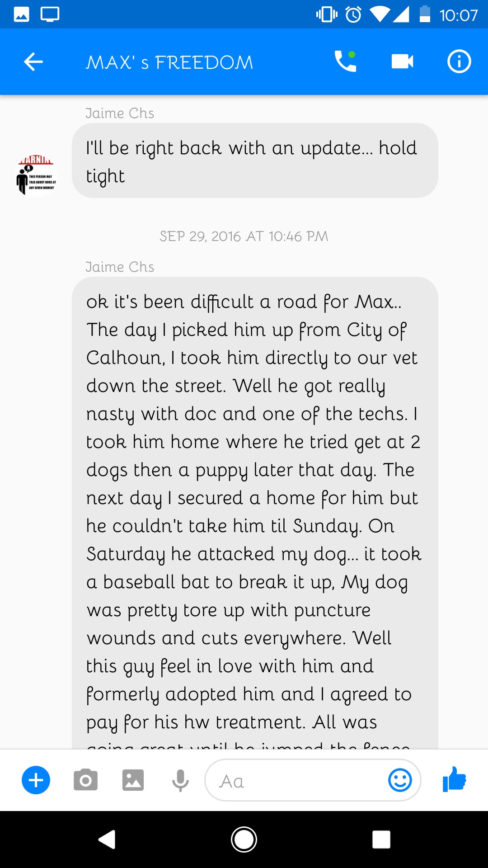Viewport: 488px width, 868px height.
Task: Tap Jaime Chs profile picture
Action: pyautogui.click(x=36, y=175)
